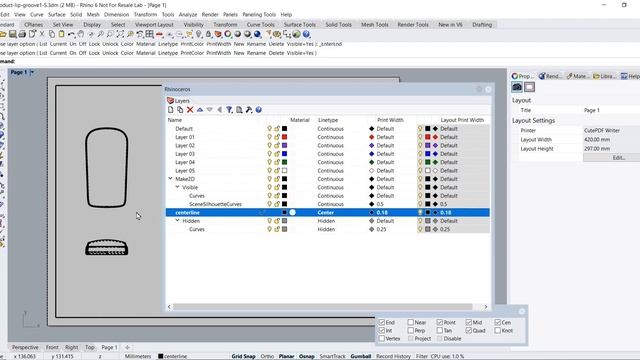Image resolution: width=640 pixels, height=360 pixels.
Task: Click the left arrow move-up-parent icon
Action: [219, 110]
